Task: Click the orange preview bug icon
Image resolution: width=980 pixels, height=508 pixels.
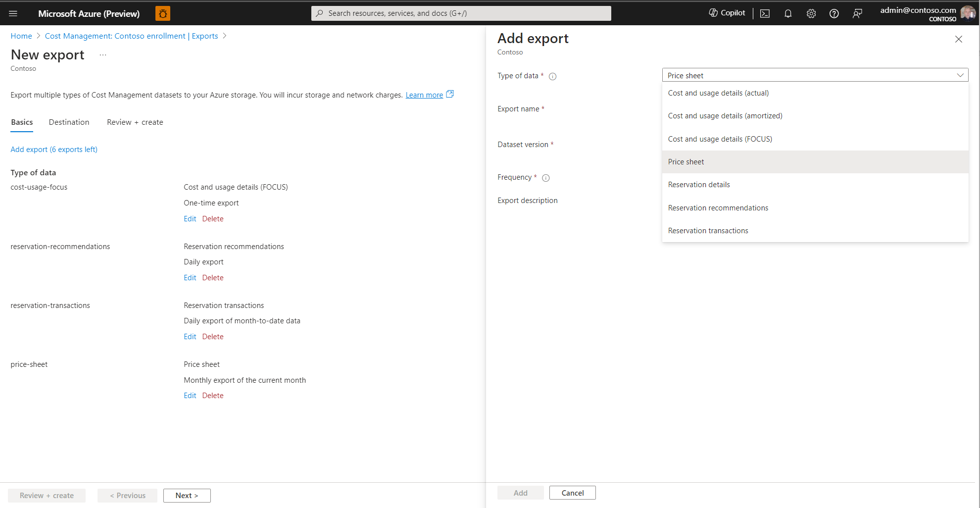Action: (162, 13)
